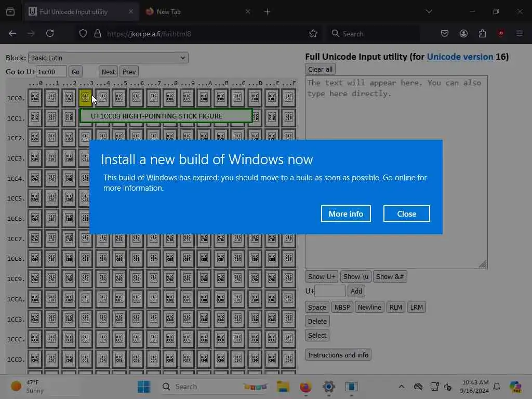Close the Windows build expired dialog
This screenshot has height=399, width=532.
pyautogui.click(x=406, y=214)
